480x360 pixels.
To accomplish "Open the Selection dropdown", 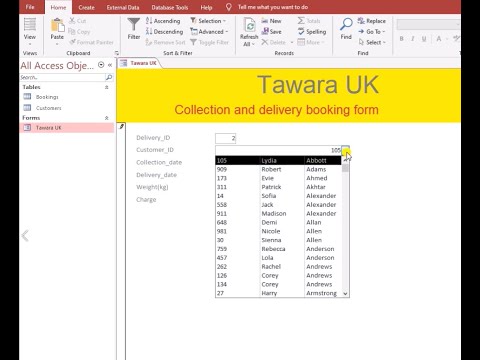I will coord(208,21).
